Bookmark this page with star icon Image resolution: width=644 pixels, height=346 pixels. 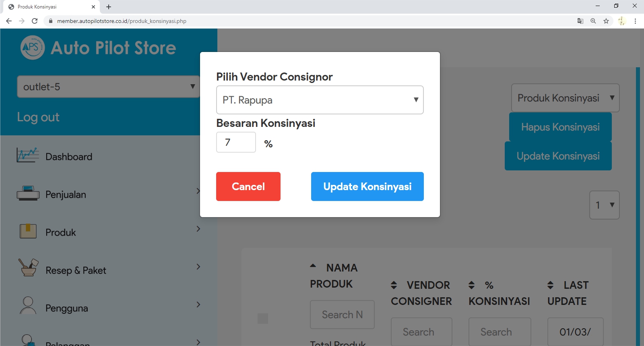pos(606,21)
